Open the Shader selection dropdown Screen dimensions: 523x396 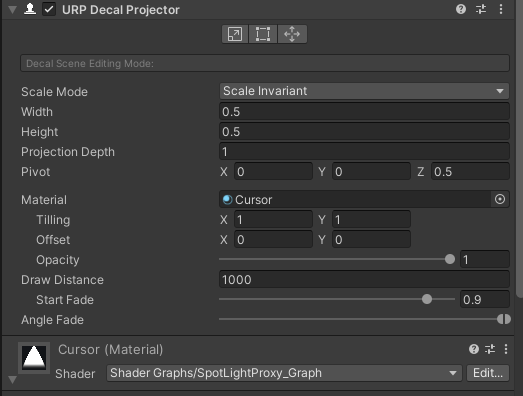tap(284, 373)
